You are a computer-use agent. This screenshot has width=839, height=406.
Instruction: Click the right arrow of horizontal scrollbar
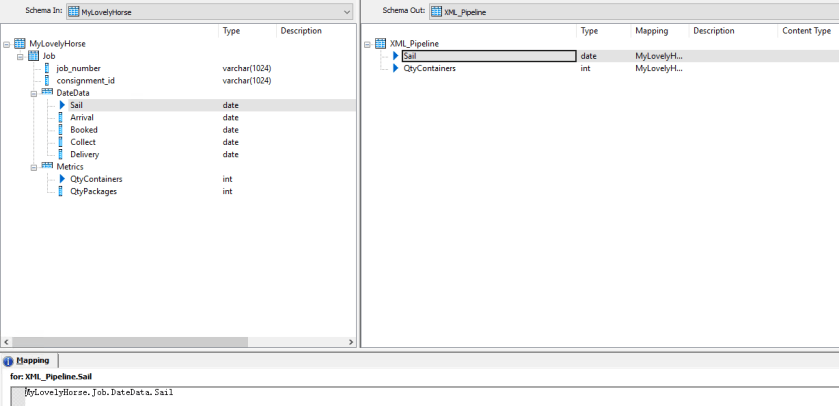(x=350, y=341)
